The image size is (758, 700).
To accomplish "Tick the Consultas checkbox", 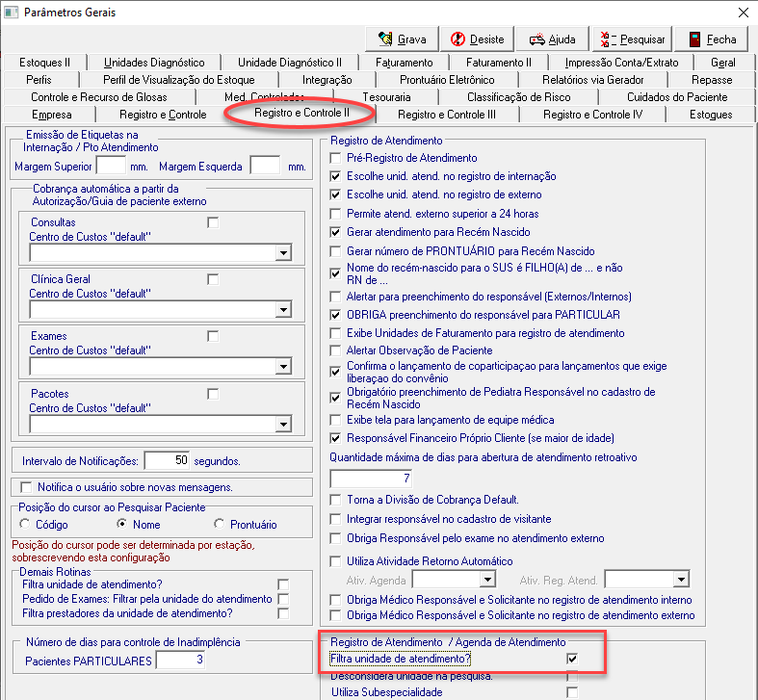I will coord(213,222).
